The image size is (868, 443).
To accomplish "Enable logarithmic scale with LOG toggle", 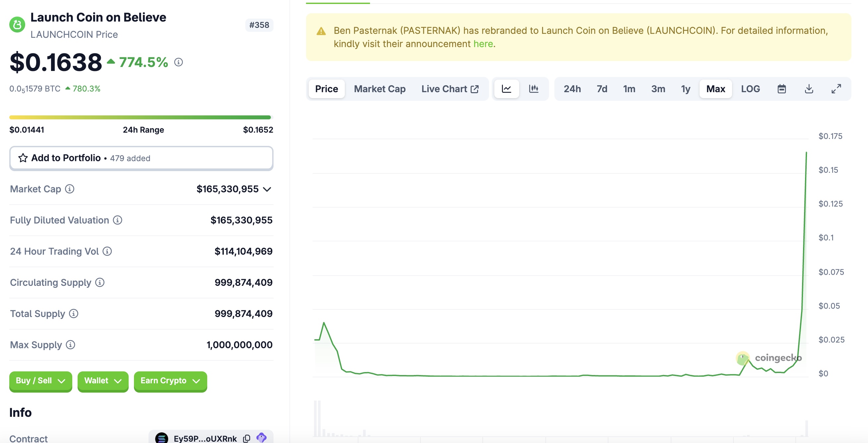I will [750, 89].
